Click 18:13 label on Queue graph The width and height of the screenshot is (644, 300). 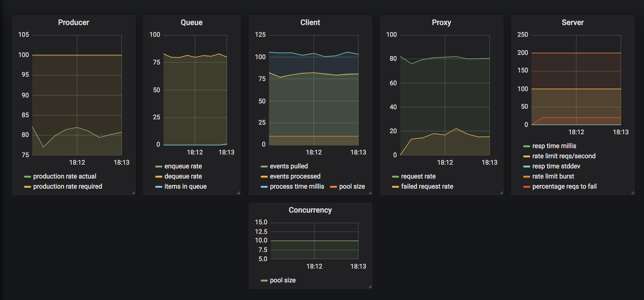pyautogui.click(x=226, y=152)
